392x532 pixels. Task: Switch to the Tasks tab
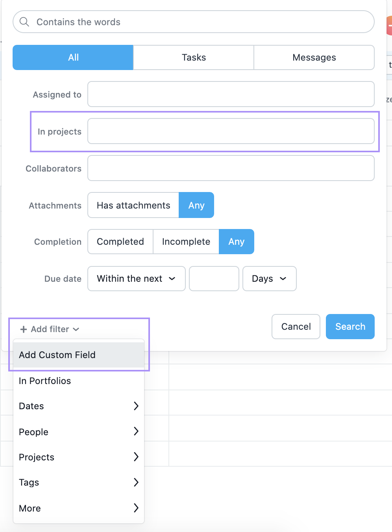(x=194, y=57)
